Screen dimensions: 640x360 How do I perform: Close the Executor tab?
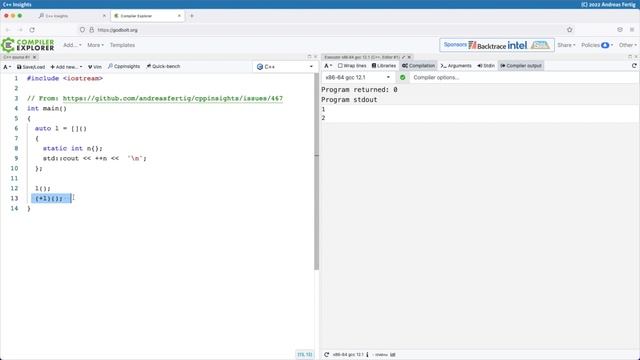(409, 57)
